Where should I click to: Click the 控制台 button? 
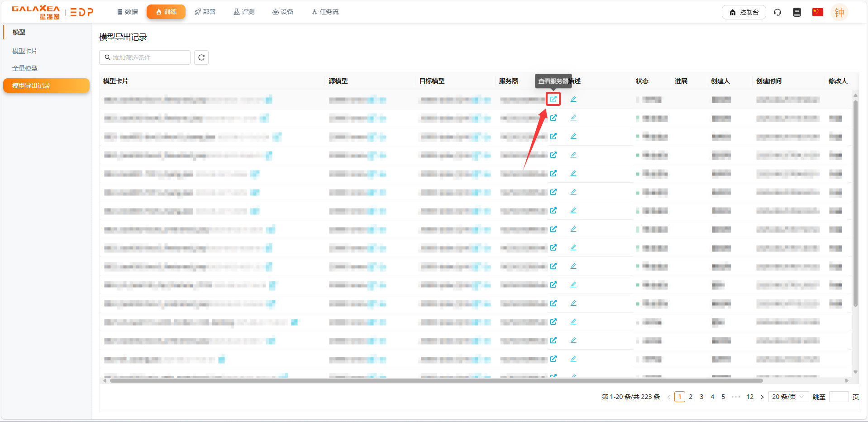(744, 12)
